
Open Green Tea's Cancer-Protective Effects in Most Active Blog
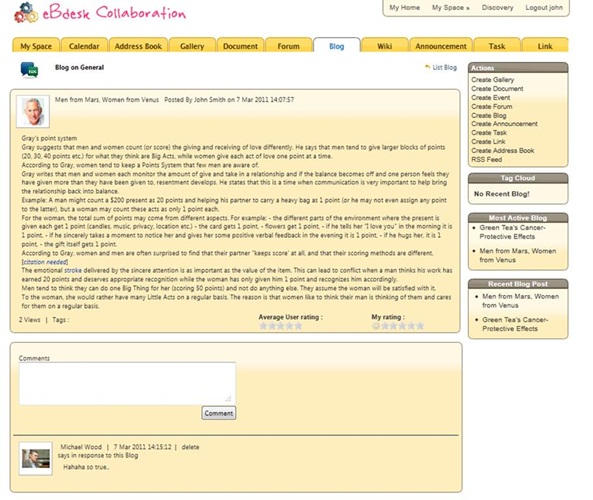tap(512, 232)
